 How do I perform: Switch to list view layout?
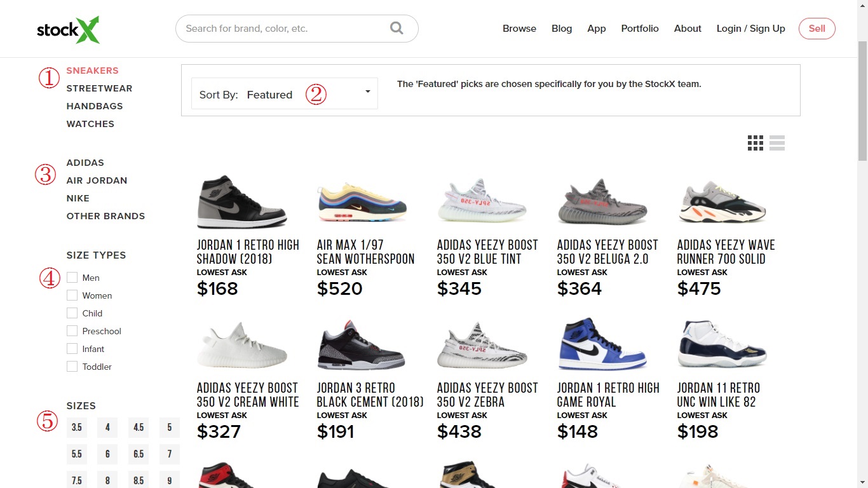(x=777, y=143)
